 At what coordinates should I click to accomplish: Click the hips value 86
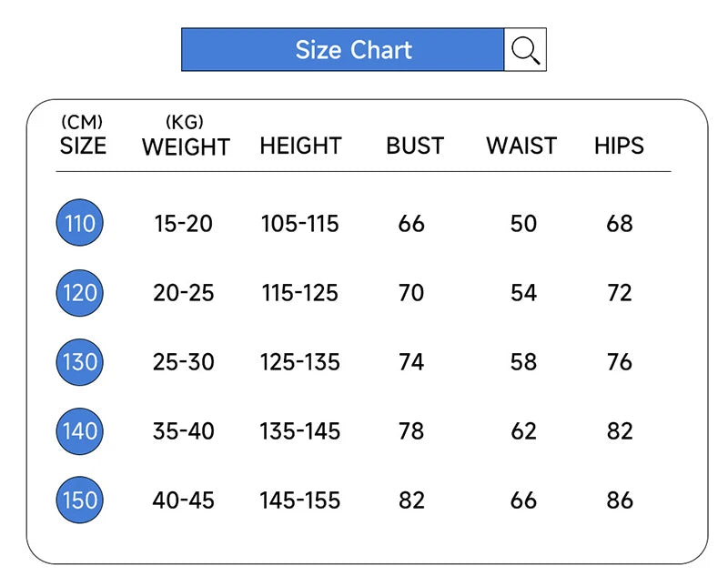[x=620, y=500]
